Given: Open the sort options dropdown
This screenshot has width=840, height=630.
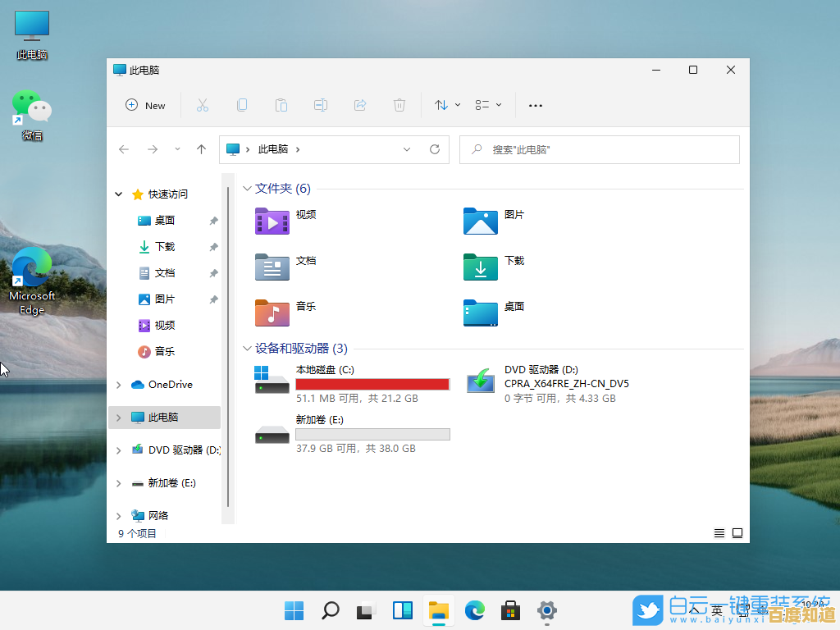Looking at the screenshot, I should (x=445, y=105).
